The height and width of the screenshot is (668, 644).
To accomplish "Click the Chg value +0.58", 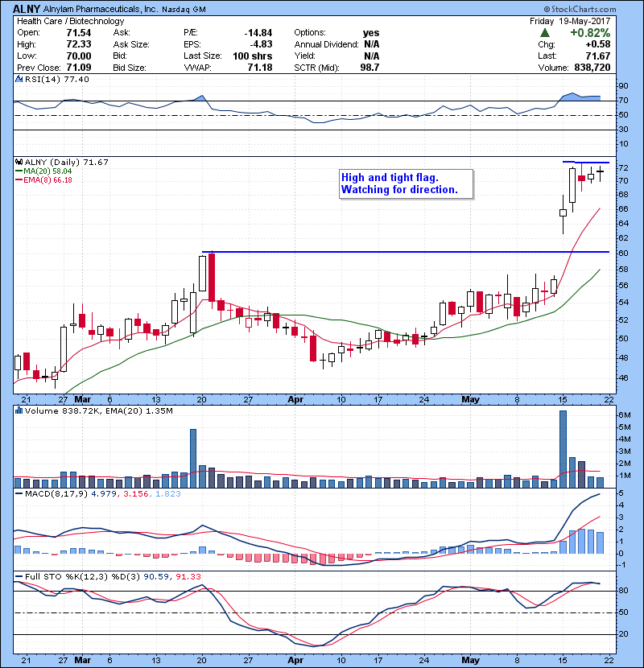I will pos(598,44).
